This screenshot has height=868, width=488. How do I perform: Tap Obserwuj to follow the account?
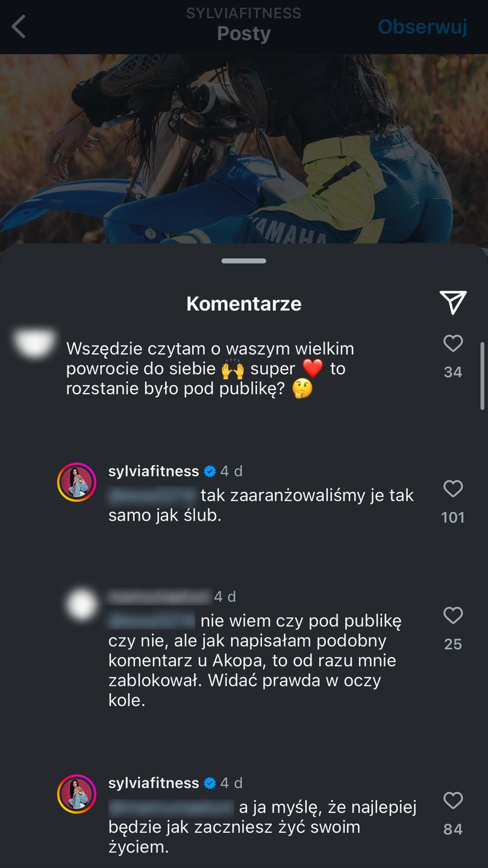(422, 27)
